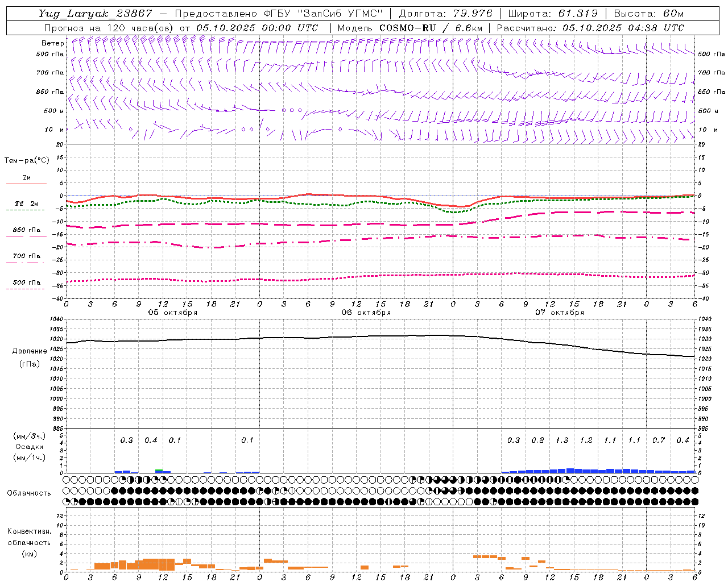Image resolution: width=728 pixels, height=582 pixels.
Task: Click the '(км)' unit label under convective clouds
Action: (x=29, y=554)
